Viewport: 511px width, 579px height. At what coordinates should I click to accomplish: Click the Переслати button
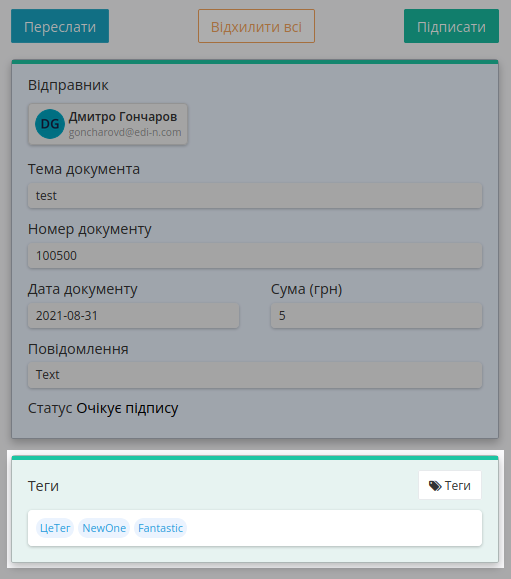click(60, 26)
